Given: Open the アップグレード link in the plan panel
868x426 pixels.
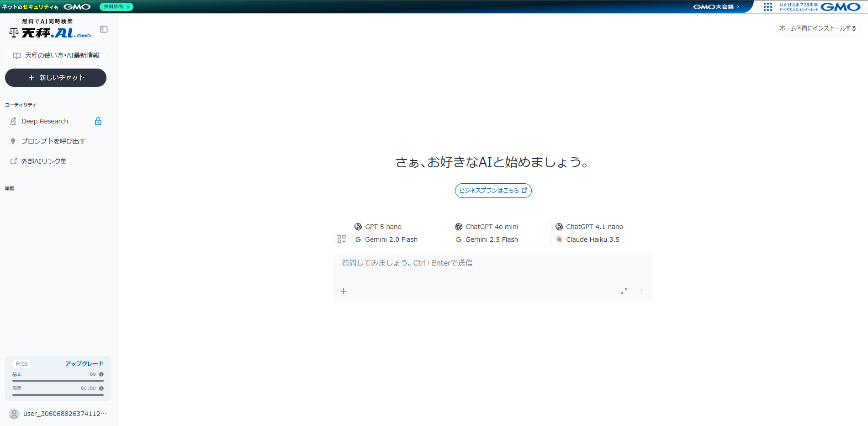Looking at the screenshot, I should (84, 363).
